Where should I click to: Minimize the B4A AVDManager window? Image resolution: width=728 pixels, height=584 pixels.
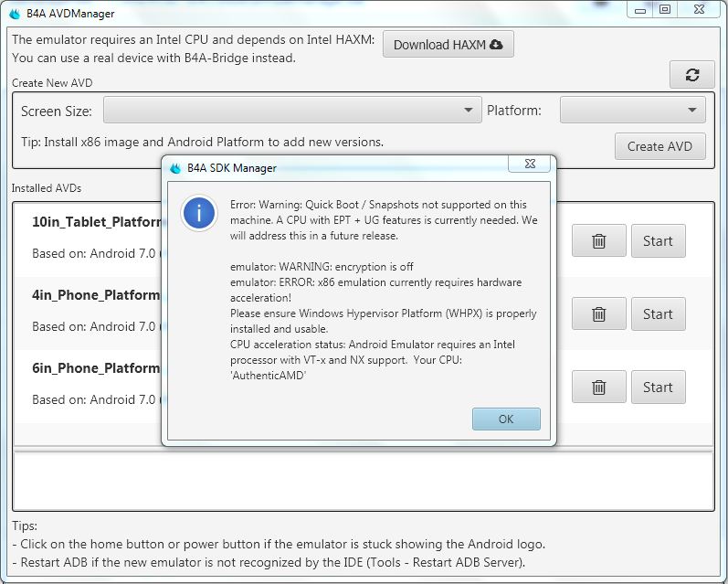point(640,9)
